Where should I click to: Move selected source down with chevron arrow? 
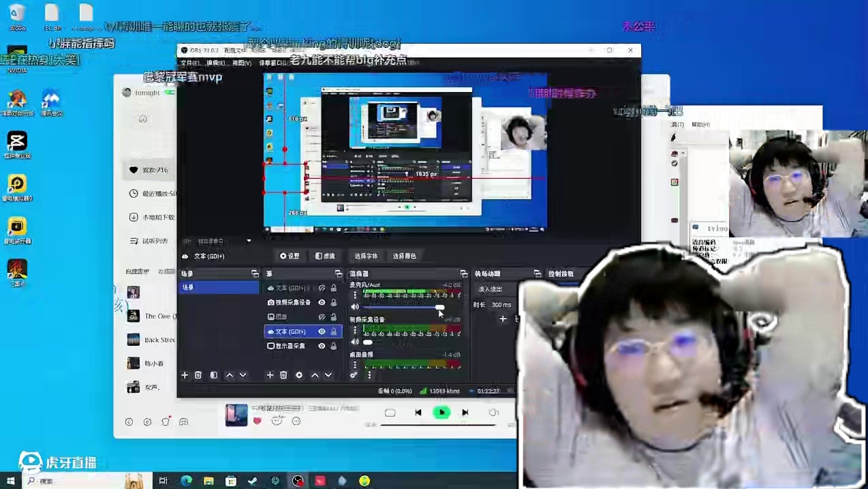coord(328,375)
